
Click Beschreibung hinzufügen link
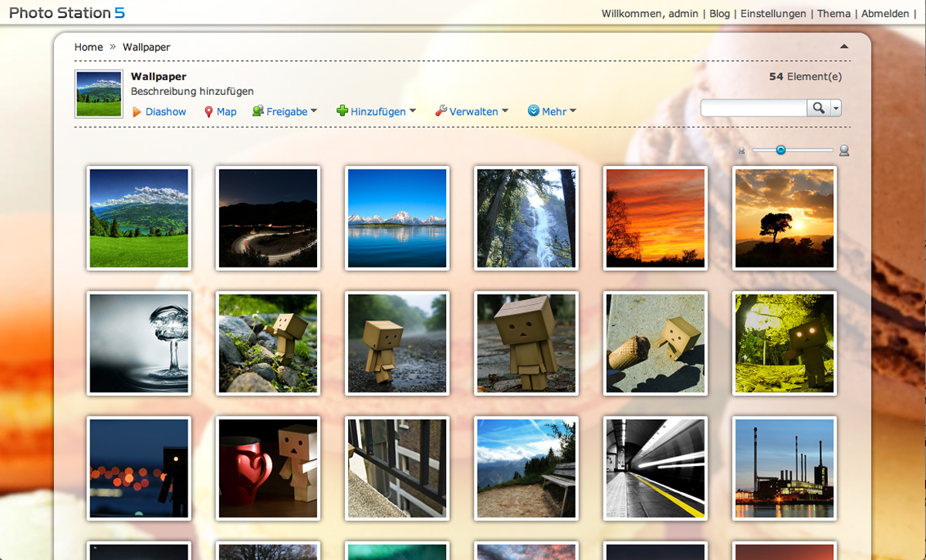(x=192, y=91)
